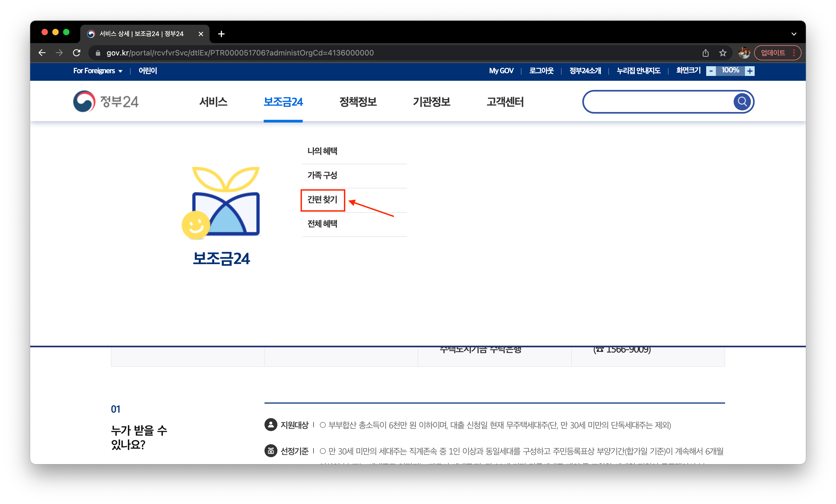The height and width of the screenshot is (504, 836).
Task: Go back with the browser back arrow
Action: point(42,53)
